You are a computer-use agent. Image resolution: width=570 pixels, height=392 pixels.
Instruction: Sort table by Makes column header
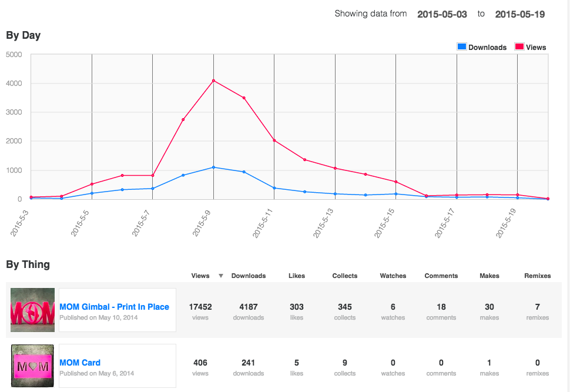(x=489, y=276)
